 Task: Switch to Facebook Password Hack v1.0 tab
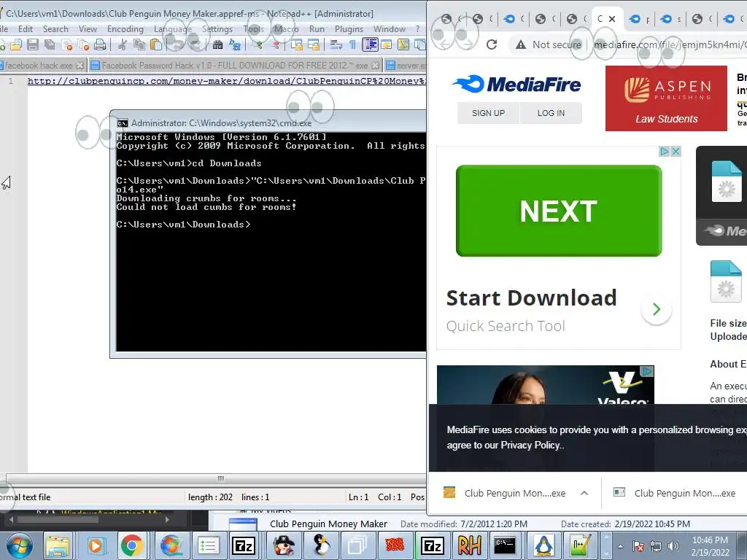(x=235, y=65)
